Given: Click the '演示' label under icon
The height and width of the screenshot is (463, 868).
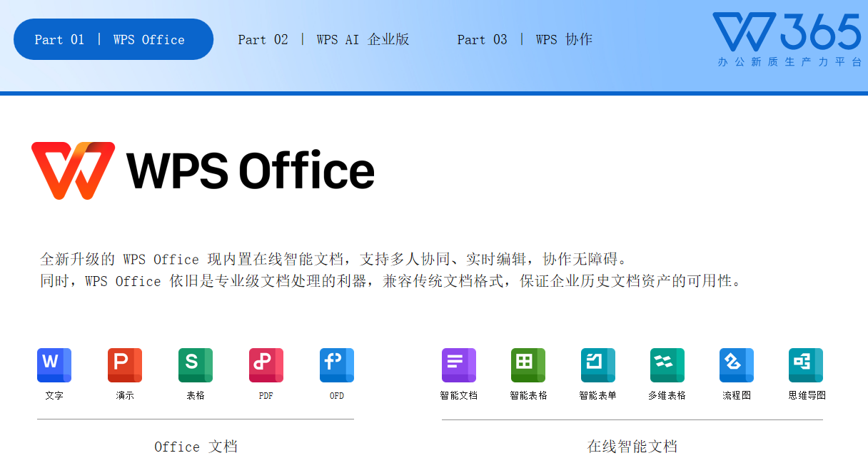Looking at the screenshot, I should point(125,395).
